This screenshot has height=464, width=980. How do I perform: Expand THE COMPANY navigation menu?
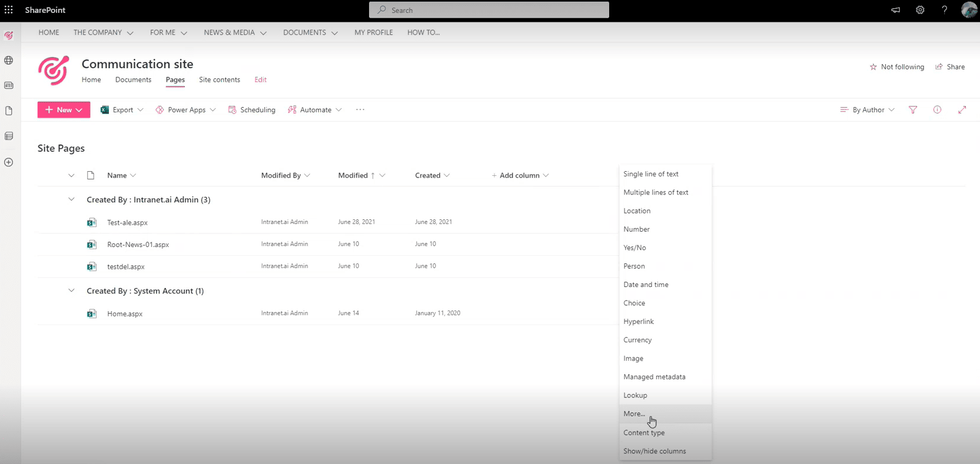(103, 32)
